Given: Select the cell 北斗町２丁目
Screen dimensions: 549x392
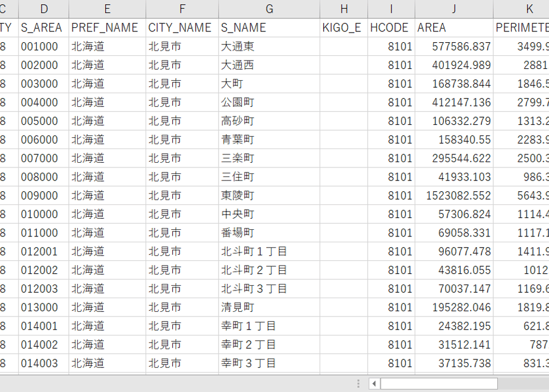Looking at the screenshot, I should [269, 270].
